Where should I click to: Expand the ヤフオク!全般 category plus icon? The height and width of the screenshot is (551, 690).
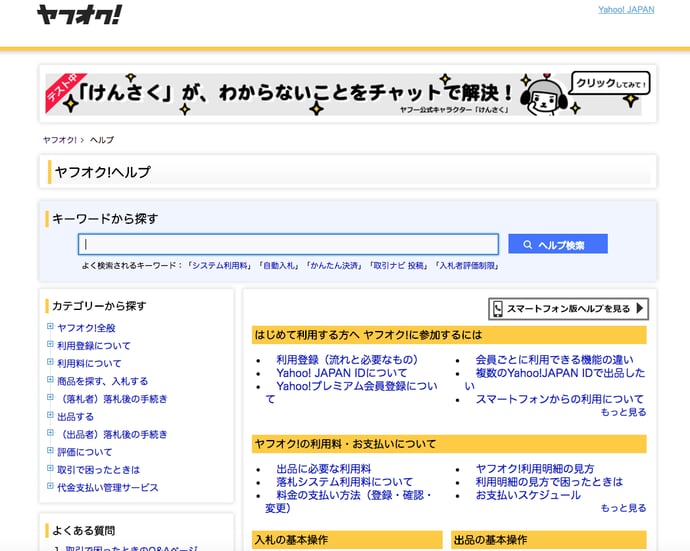click(x=50, y=327)
